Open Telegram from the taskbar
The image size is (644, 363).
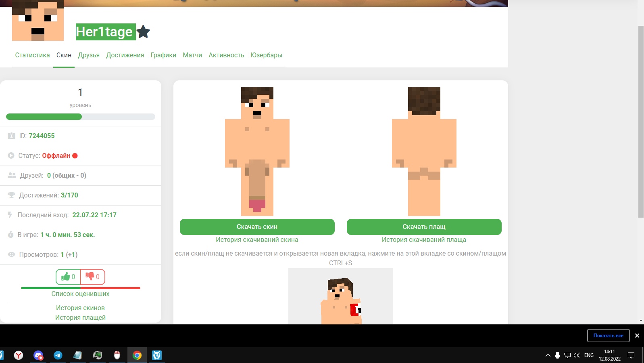click(x=58, y=355)
